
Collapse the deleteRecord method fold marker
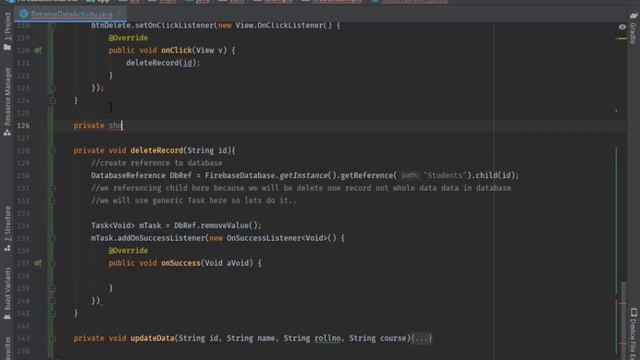click(x=53, y=151)
